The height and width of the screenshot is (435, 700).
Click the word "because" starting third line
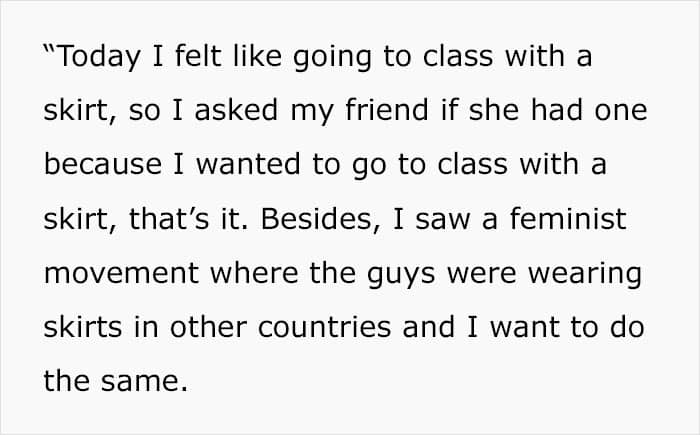point(103,164)
